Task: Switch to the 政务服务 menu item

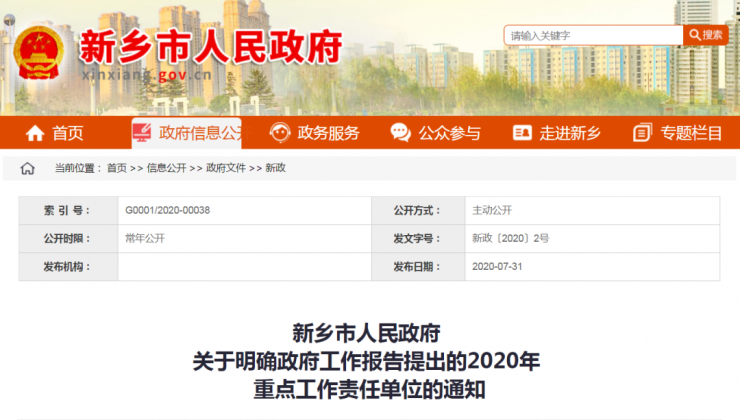Action: [328, 133]
